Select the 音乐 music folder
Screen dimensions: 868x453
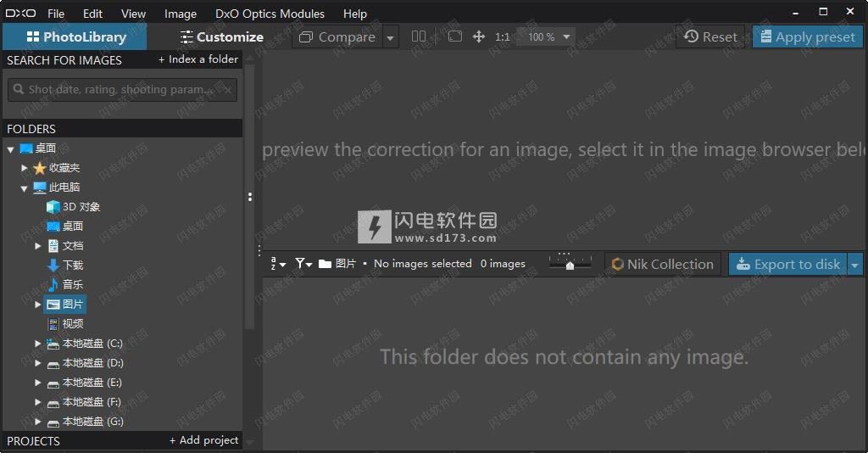[x=65, y=285]
